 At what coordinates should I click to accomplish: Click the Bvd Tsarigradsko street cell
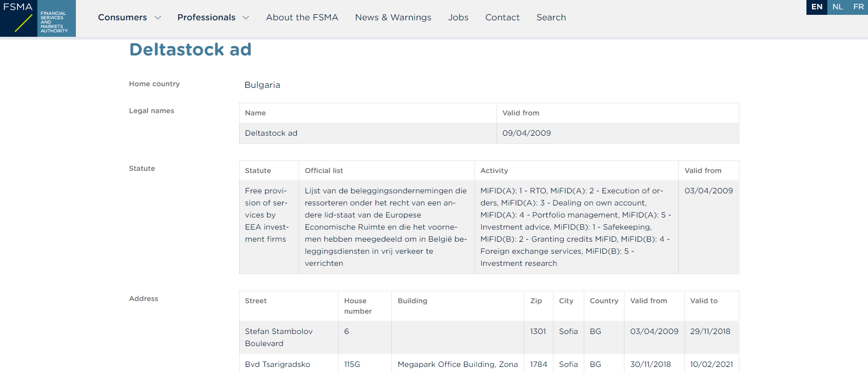click(289, 364)
